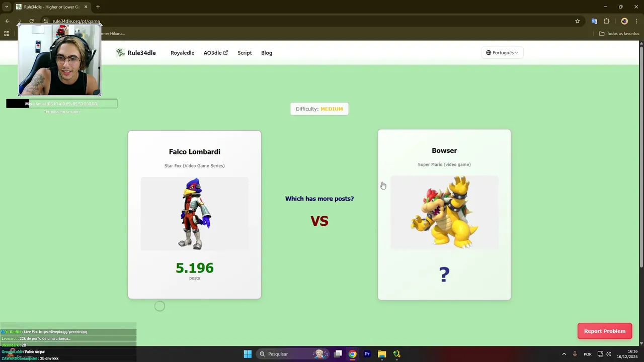Click the Falco Lombardi character image
This screenshot has width=644, height=362.
[x=194, y=214]
